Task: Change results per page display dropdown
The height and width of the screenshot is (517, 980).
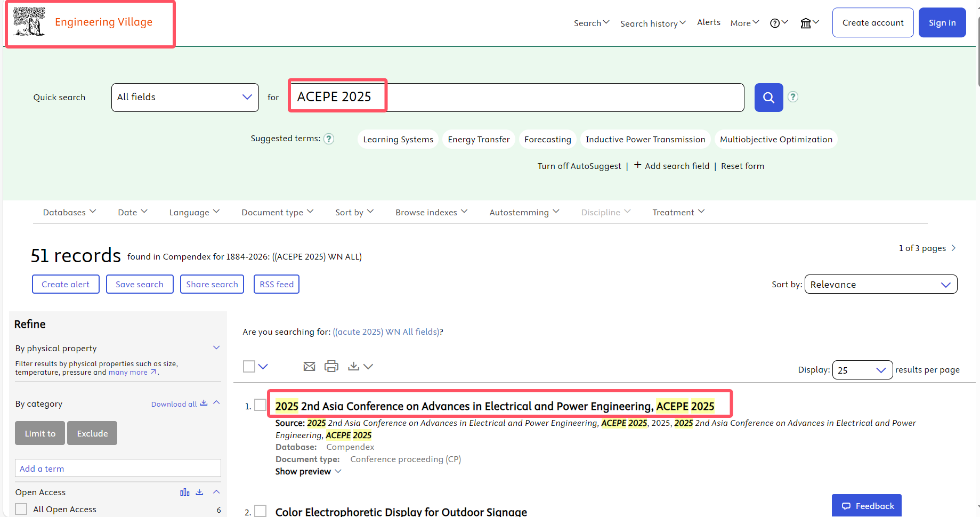Action: click(862, 370)
